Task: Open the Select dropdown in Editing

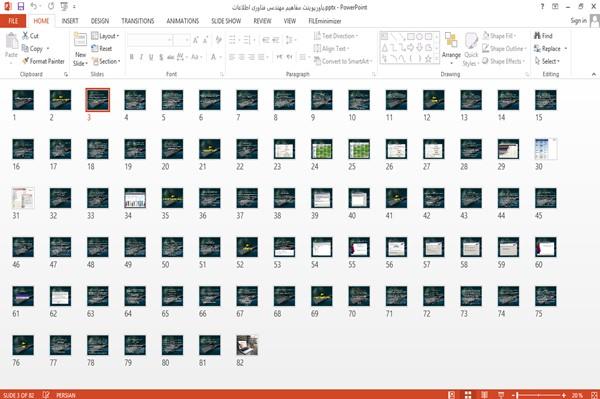Action: [x=547, y=61]
